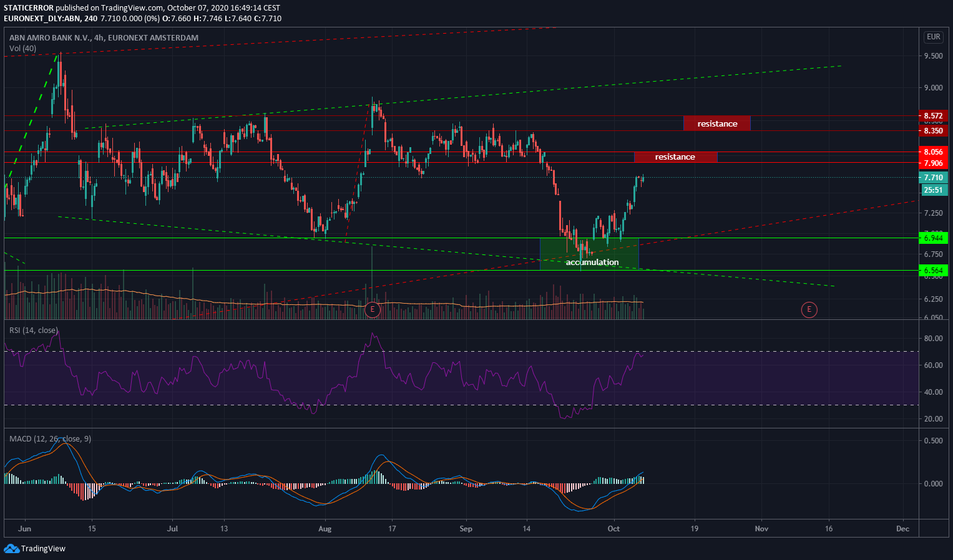Click the Vol (40) indicator label
Viewport: 953px width, 560px height.
(x=22, y=48)
